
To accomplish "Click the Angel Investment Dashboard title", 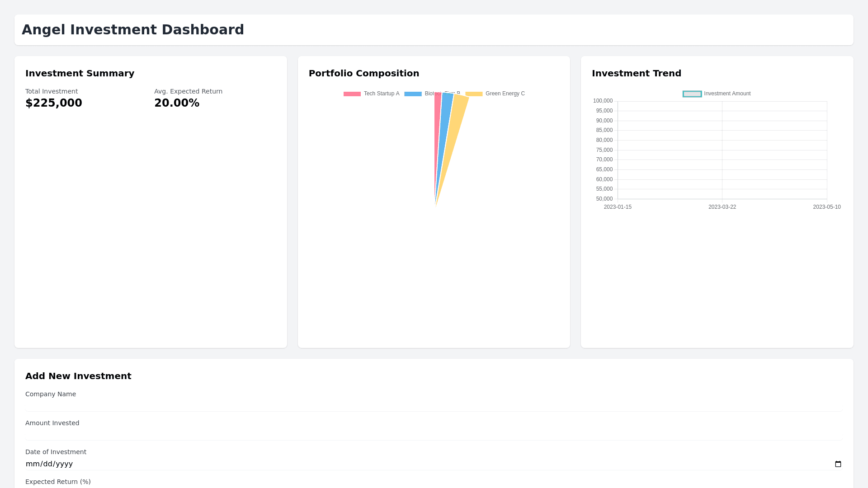I will pos(133,30).
